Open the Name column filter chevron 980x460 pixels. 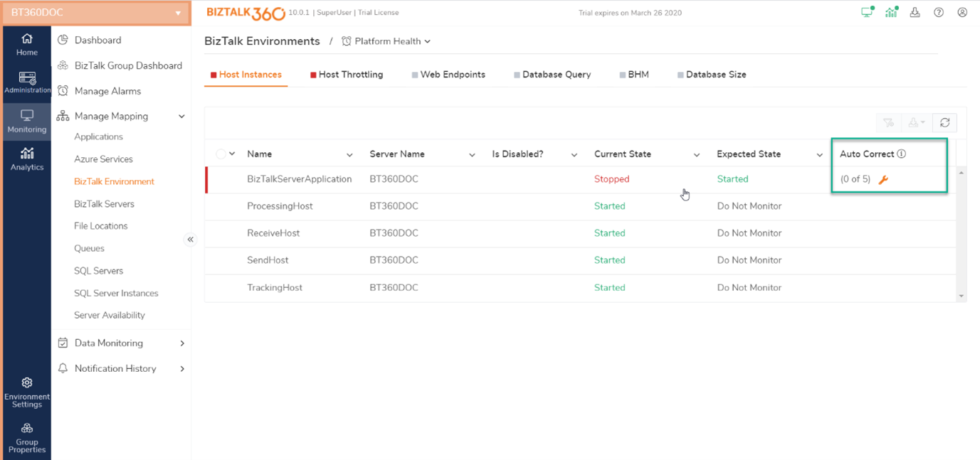349,155
